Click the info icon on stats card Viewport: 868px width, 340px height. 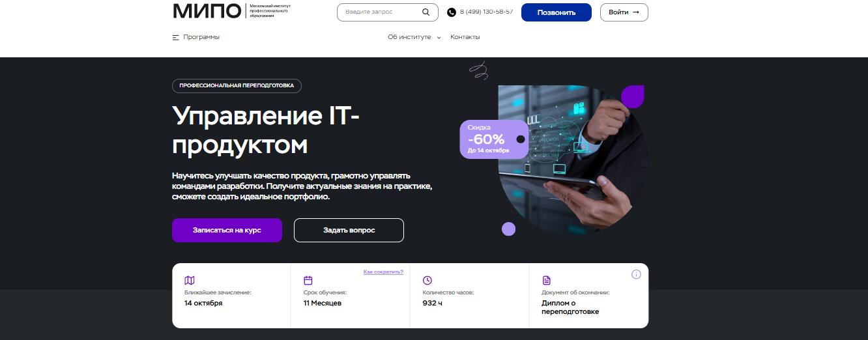coord(636,274)
